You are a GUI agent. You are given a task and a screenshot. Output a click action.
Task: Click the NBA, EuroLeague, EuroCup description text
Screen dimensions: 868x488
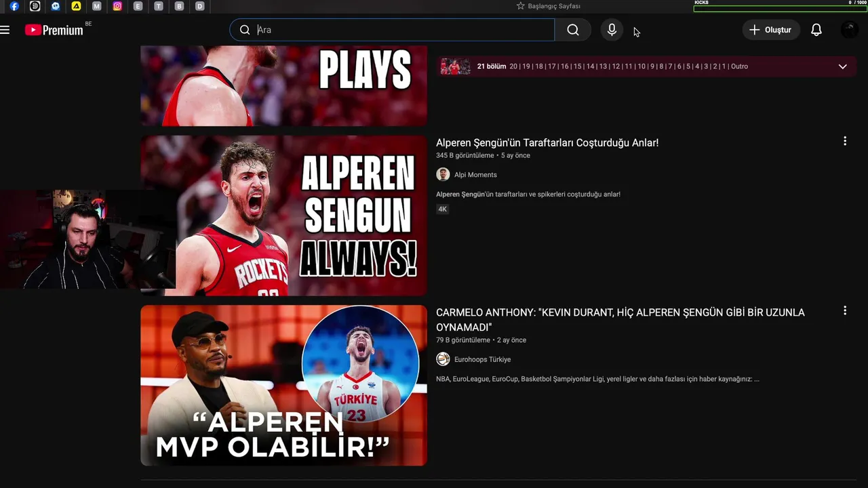click(597, 379)
